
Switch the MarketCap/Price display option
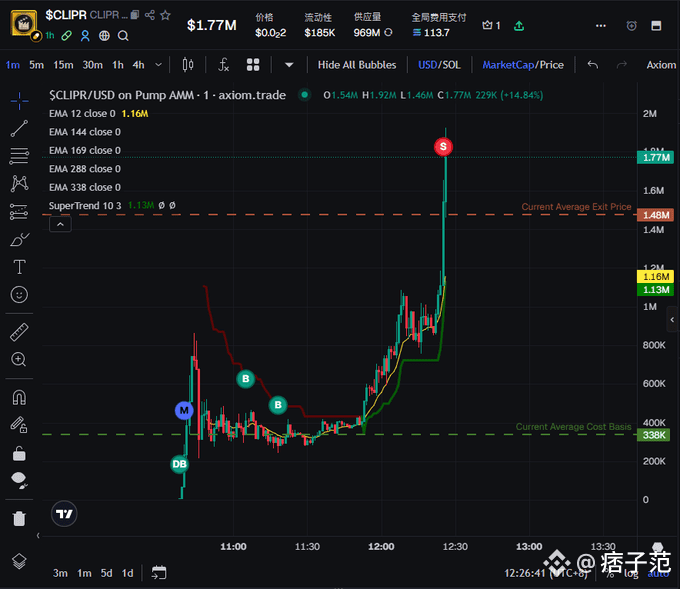click(523, 65)
